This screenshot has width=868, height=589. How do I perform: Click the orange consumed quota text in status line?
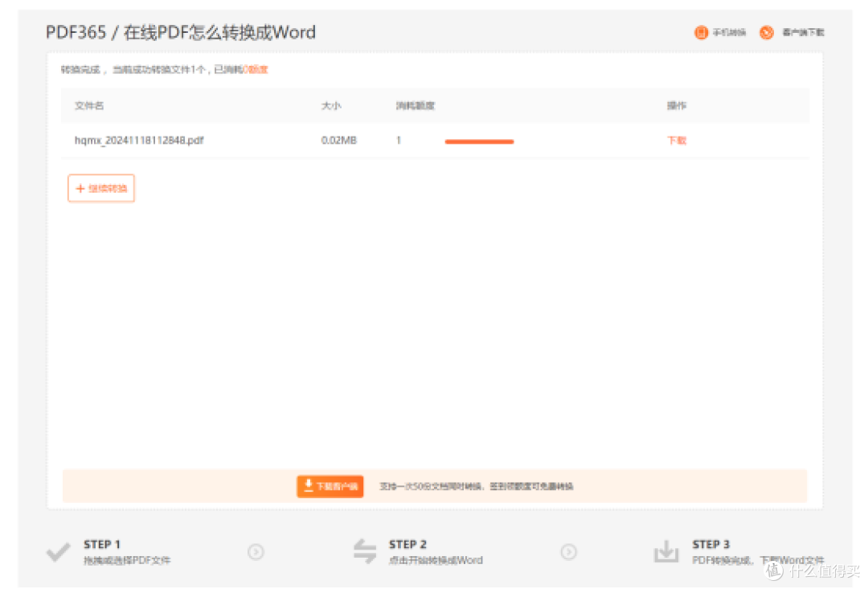click(x=256, y=70)
